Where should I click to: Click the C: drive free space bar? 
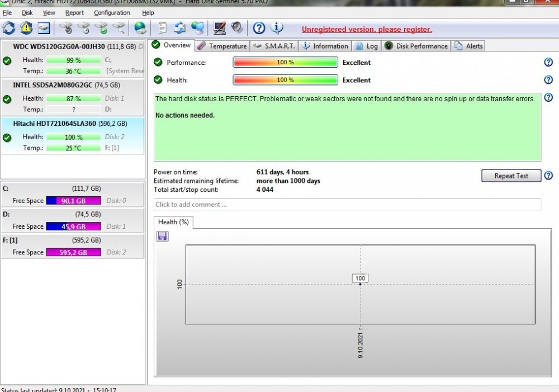(x=73, y=201)
